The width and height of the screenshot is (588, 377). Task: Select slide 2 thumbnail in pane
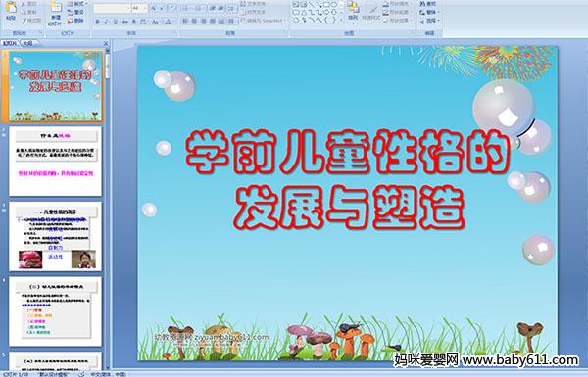(56, 162)
